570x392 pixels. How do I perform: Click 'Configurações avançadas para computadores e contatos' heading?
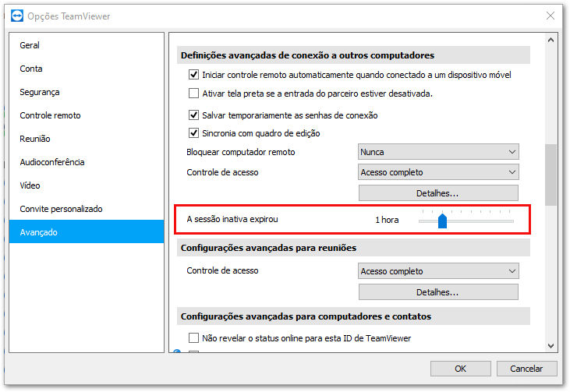pos(306,316)
